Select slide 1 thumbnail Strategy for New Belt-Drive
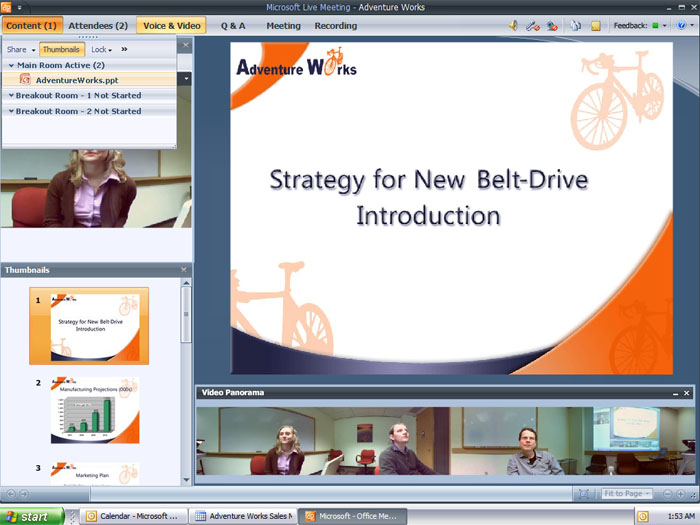Viewport: 700px width, 525px height. click(x=89, y=326)
